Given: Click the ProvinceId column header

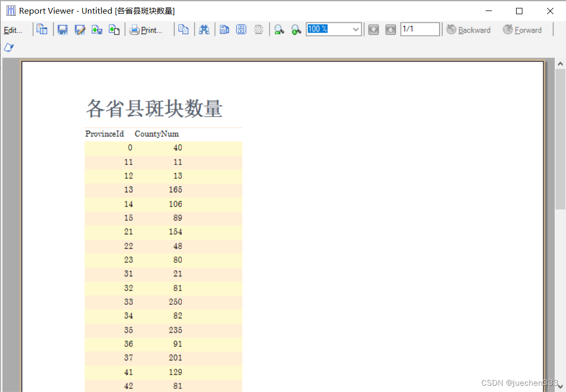Looking at the screenshot, I should 105,134.
